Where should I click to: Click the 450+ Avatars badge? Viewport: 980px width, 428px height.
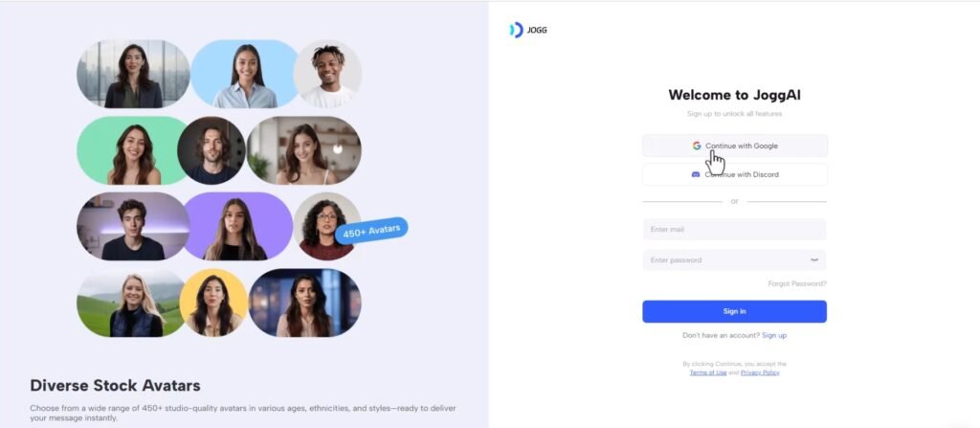(x=371, y=231)
